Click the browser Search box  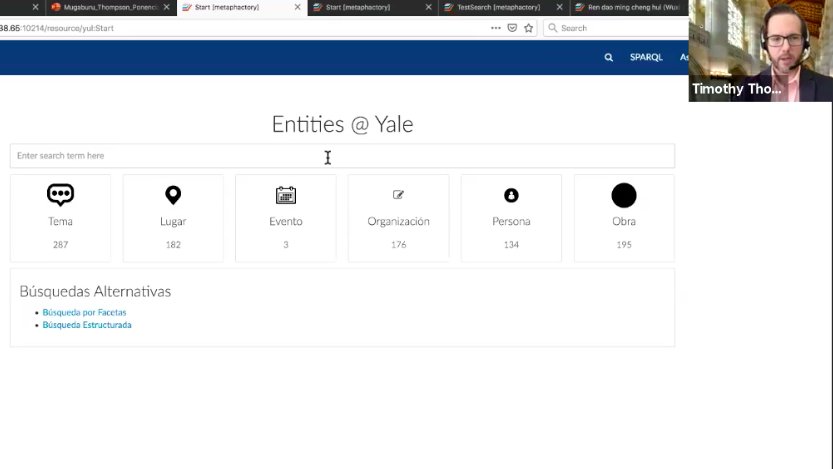click(x=616, y=28)
